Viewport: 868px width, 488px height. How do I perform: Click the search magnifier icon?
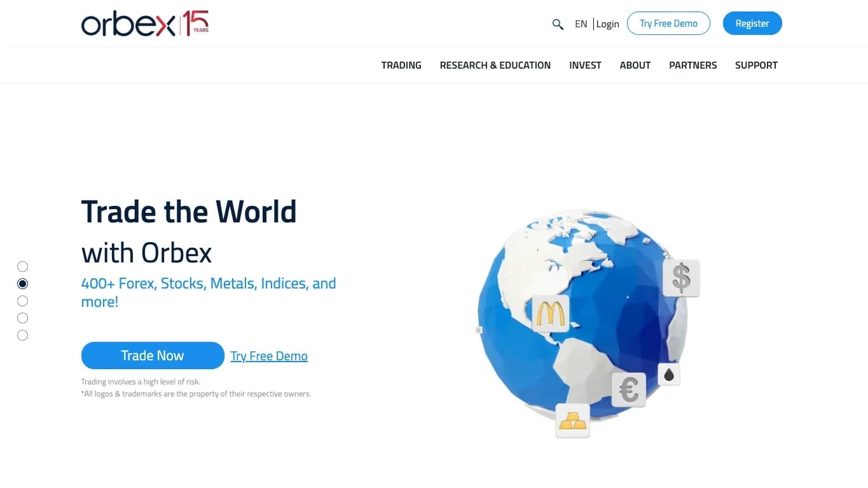(x=558, y=24)
